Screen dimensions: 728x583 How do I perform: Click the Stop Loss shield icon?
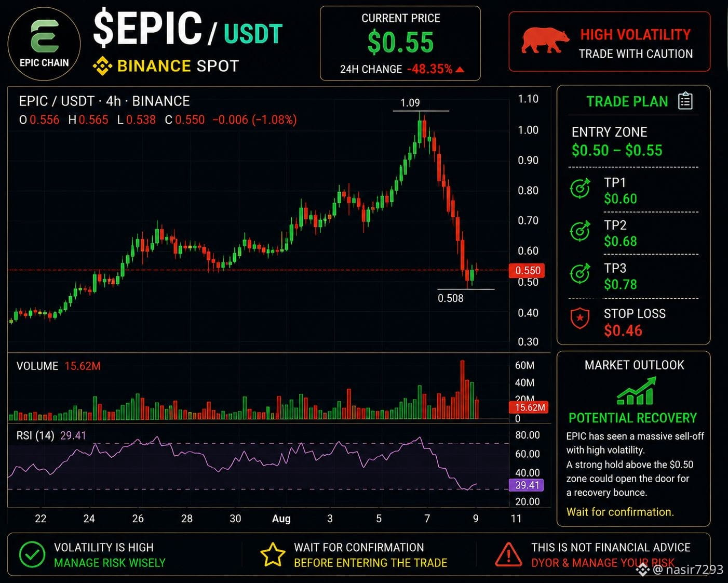point(580,318)
